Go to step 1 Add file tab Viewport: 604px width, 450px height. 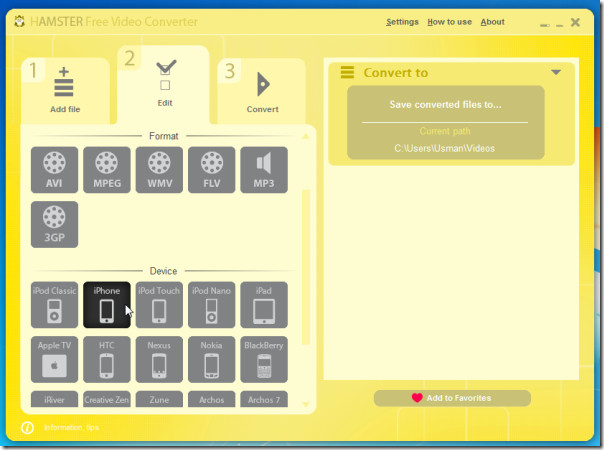[65, 91]
